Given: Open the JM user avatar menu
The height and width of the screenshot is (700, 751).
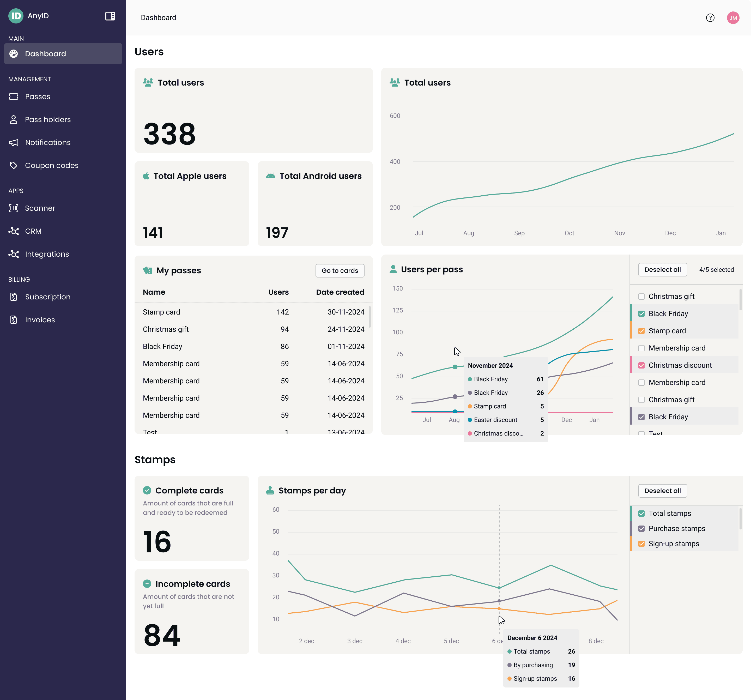Looking at the screenshot, I should (x=733, y=18).
